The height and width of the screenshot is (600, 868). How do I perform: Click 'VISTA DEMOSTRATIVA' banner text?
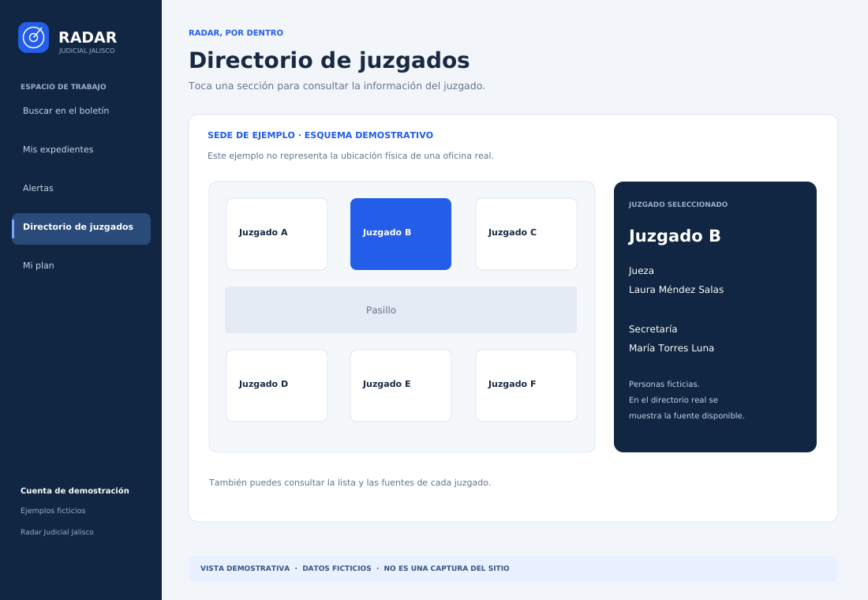pos(245,568)
